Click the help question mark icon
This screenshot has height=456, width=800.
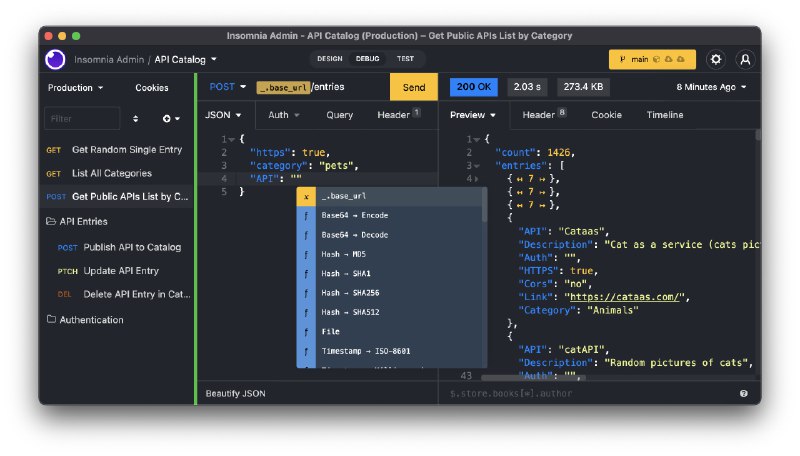[x=744, y=393]
